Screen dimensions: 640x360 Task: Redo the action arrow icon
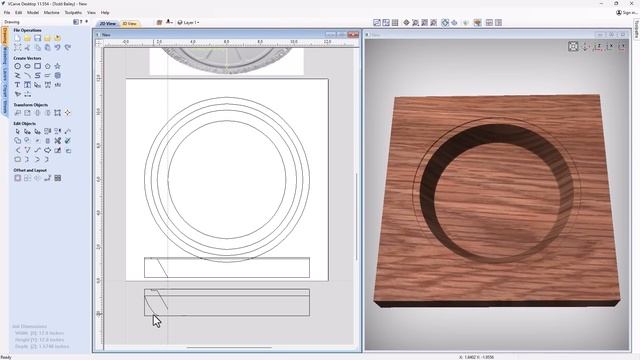[x=68, y=48]
